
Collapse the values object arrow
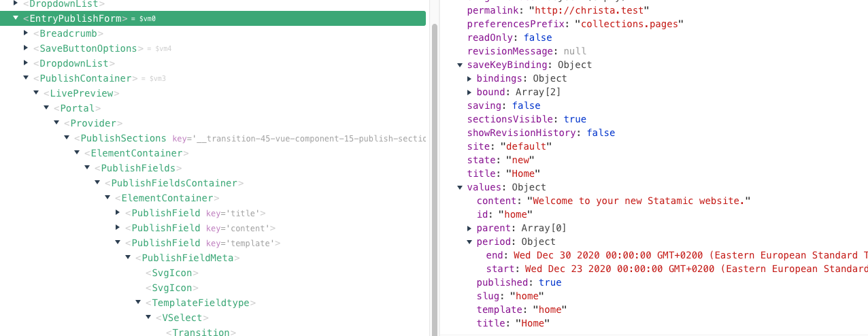pos(460,187)
